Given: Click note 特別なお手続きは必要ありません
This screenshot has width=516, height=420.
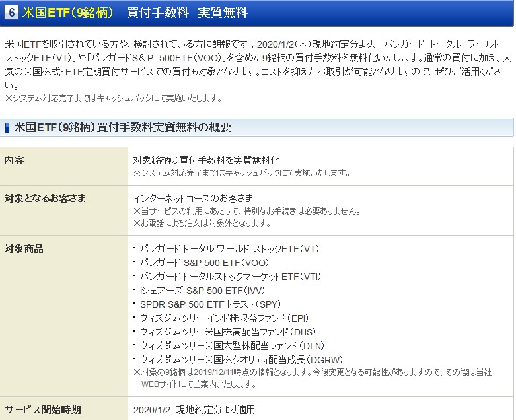Looking at the screenshot, I should pos(302,211).
